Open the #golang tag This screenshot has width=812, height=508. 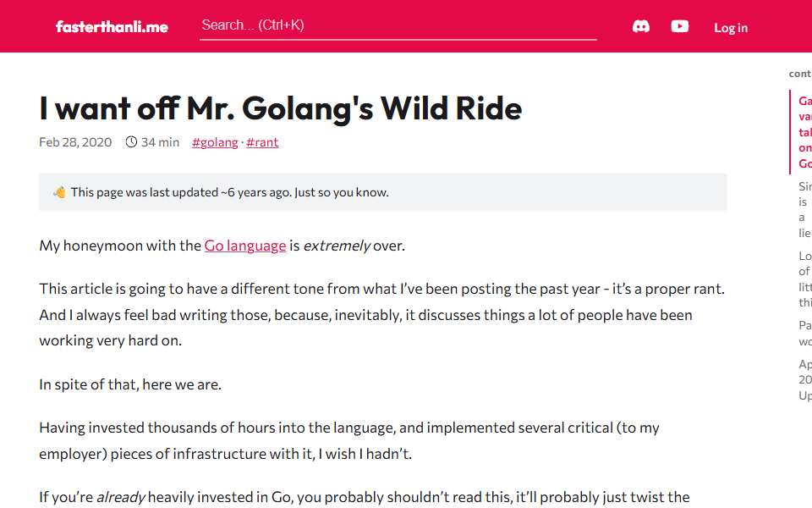215,142
